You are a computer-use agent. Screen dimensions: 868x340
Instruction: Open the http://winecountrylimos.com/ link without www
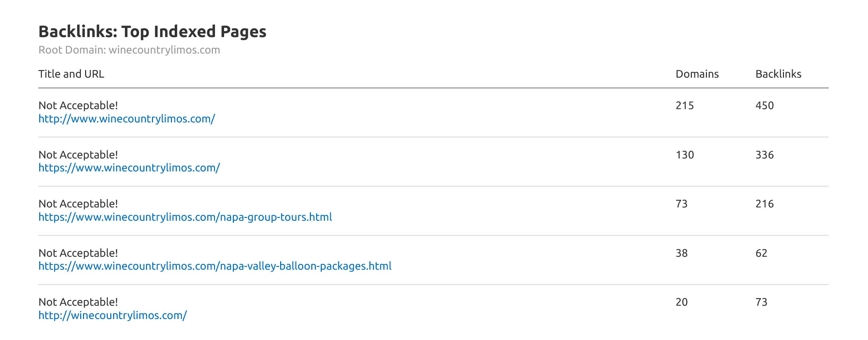pyautogui.click(x=112, y=316)
